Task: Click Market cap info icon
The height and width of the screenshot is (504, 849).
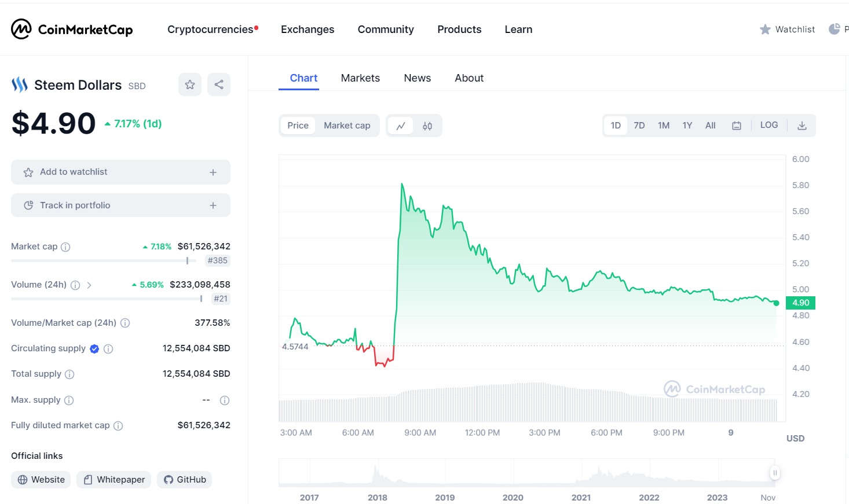Action: (x=65, y=247)
